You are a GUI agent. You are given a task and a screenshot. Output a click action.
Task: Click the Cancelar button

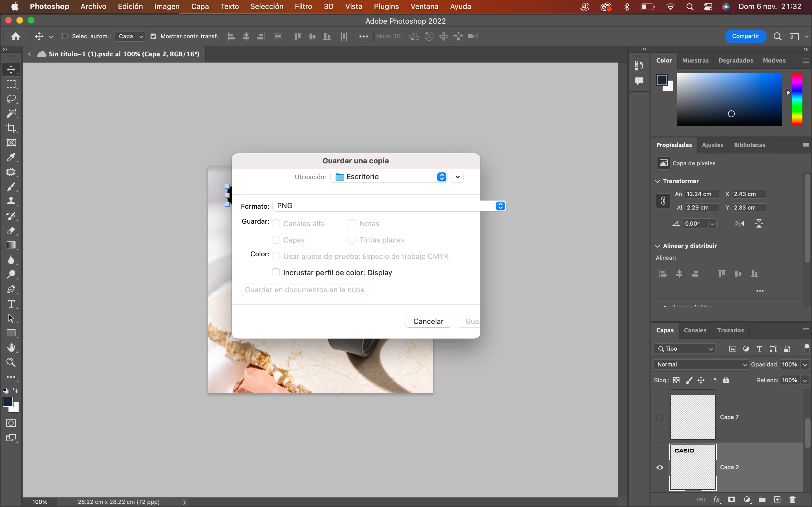[428, 321]
